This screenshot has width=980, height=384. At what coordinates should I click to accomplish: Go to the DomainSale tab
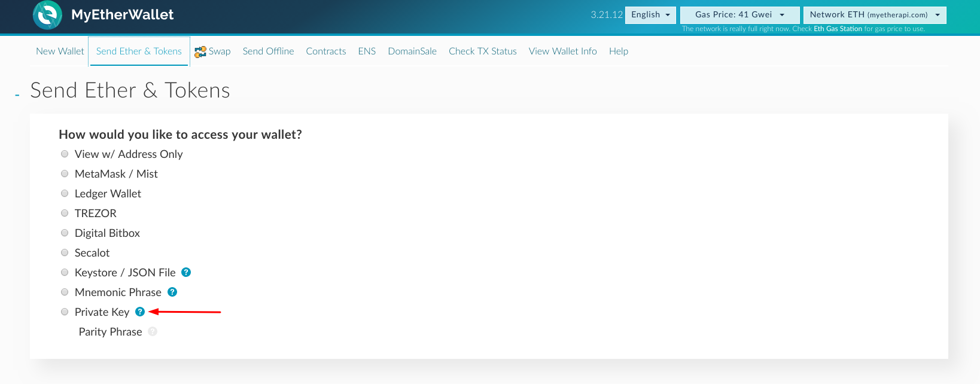tap(412, 51)
